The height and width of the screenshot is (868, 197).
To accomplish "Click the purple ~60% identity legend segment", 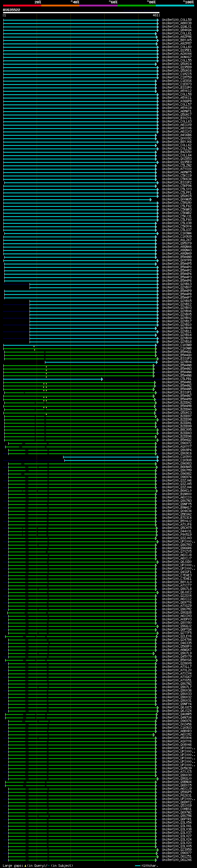I will coord(98,6).
